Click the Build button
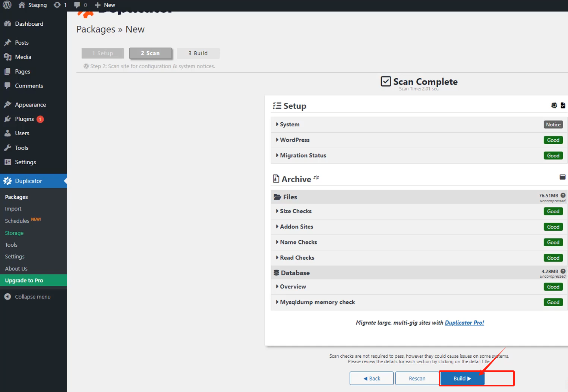The image size is (568, 392). pyautogui.click(x=461, y=378)
